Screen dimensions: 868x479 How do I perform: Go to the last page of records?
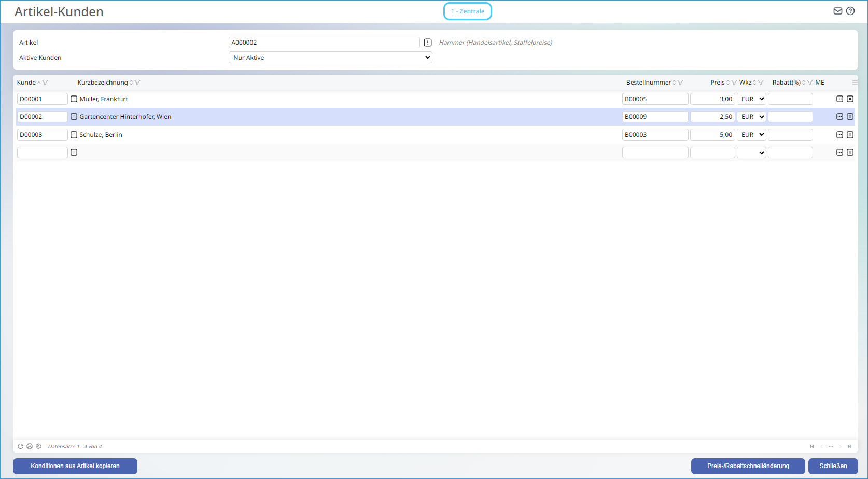(849, 446)
